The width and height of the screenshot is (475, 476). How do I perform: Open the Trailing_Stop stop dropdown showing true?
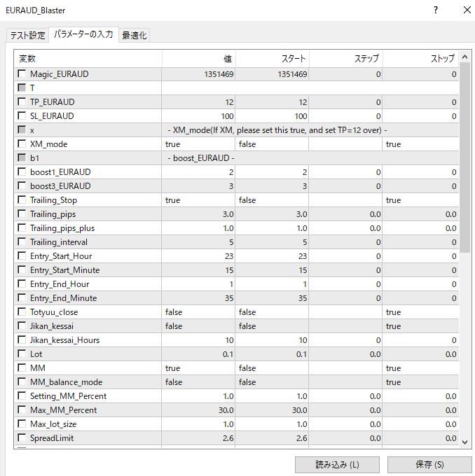click(x=420, y=200)
